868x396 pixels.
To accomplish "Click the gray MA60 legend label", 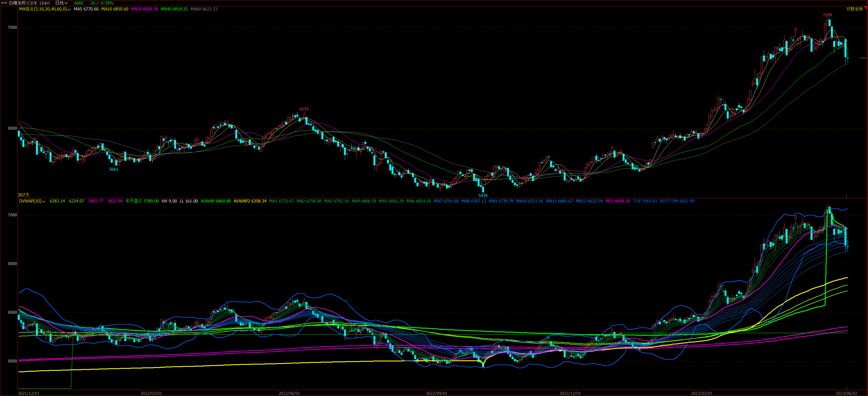I will coord(204,9).
